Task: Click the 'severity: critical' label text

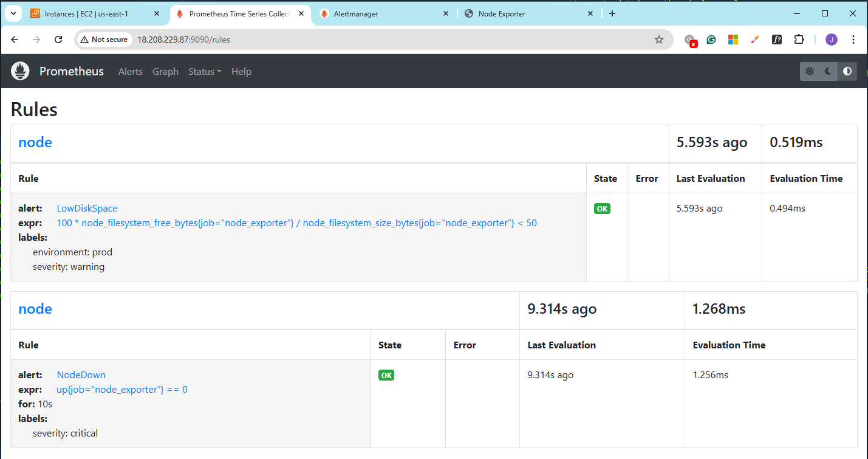Action: (65, 433)
